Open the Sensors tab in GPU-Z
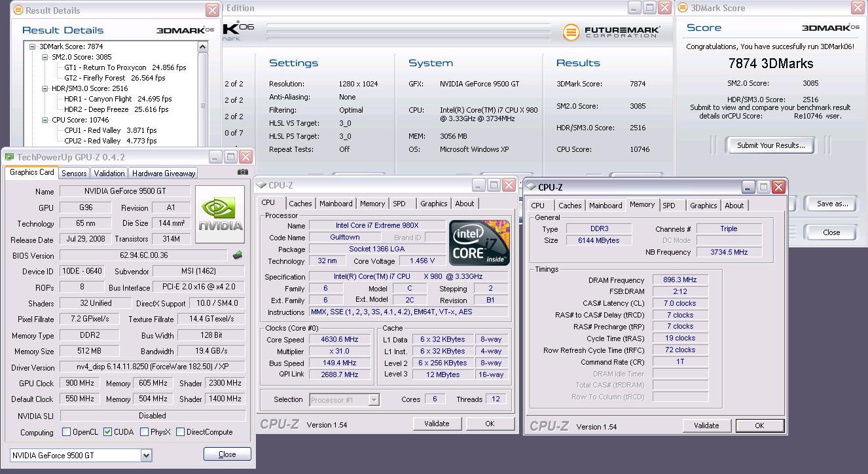The height and width of the screenshot is (474, 868). 74,173
